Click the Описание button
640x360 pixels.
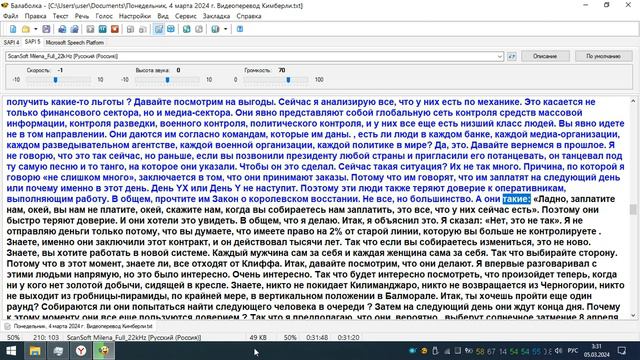pyautogui.click(x=545, y=56)
